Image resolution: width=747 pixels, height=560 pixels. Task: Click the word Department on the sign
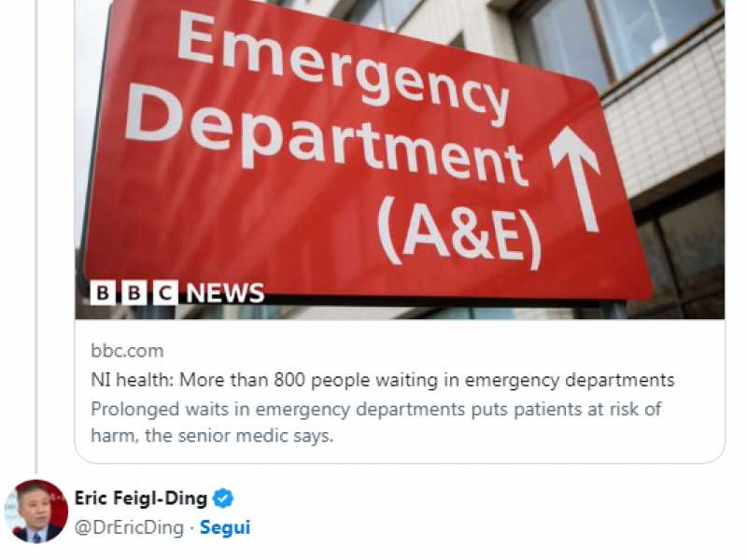click(x=325, y=137)
